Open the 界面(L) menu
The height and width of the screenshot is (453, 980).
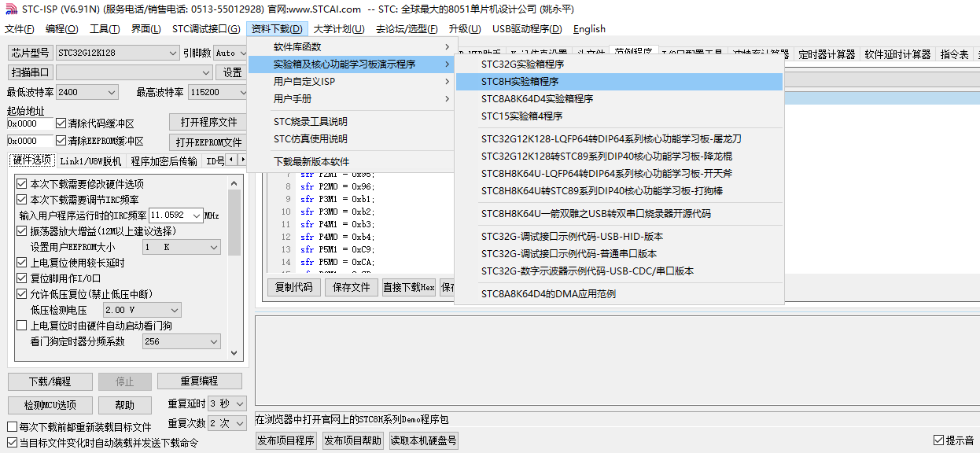point(146,29)
